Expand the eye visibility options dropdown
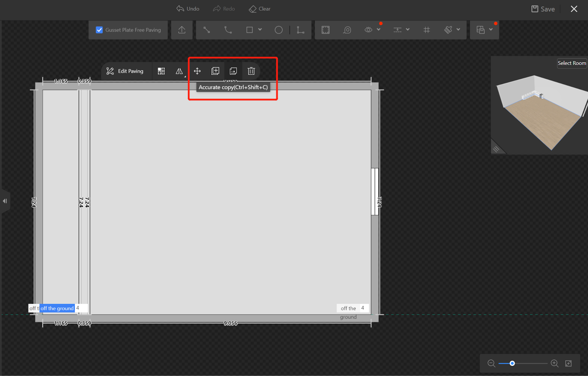This screenshot has height=376, width=588. pyautogui.click(x=379, y=30)
